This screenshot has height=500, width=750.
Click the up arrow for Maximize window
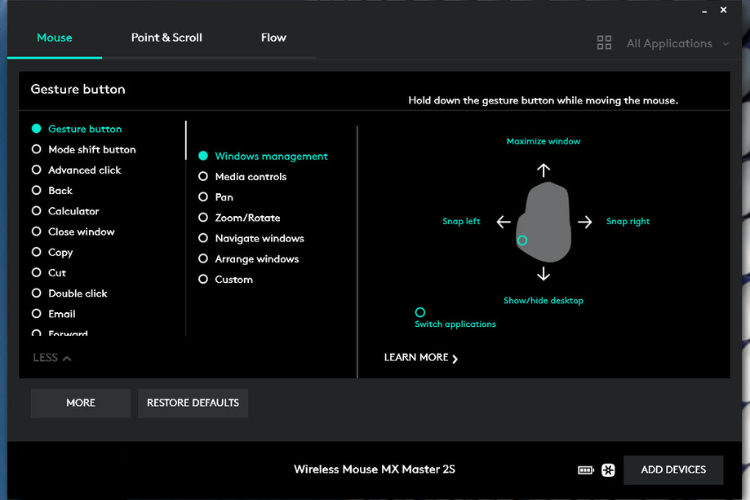click(543, 170)
